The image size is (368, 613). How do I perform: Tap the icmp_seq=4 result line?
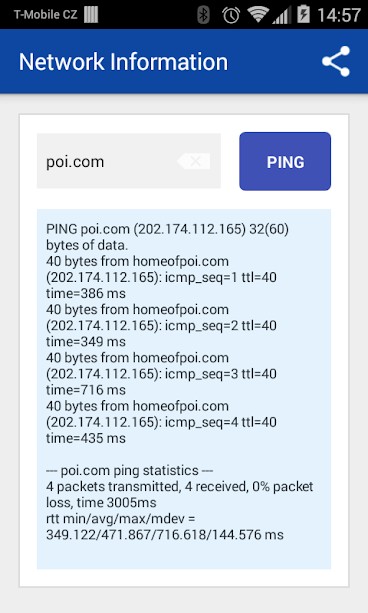[161, 422]
